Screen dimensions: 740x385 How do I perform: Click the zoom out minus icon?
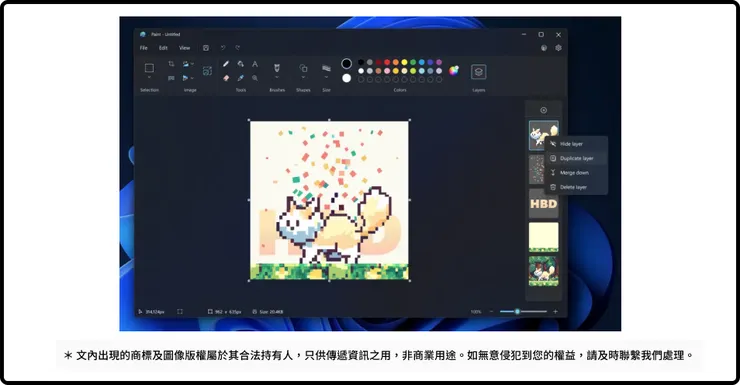tap(491, 311)
